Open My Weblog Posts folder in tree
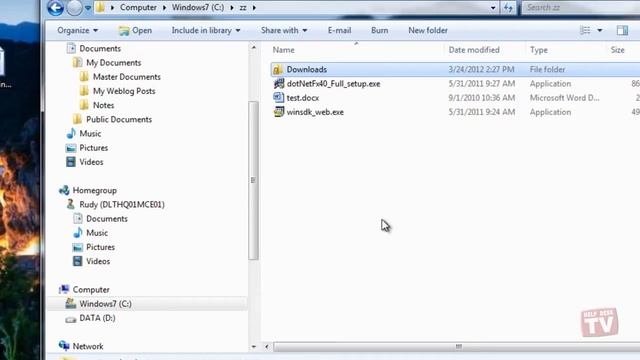640x360 pixels. click(x=124, y=91)
